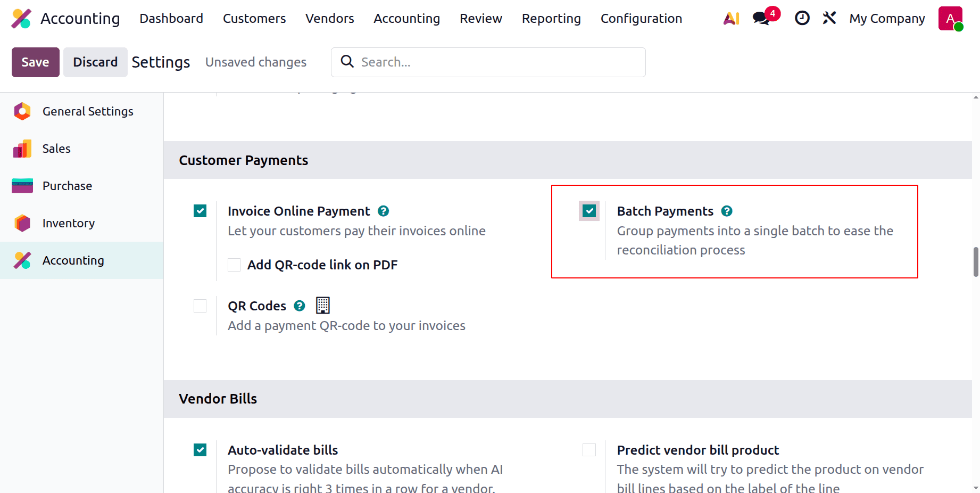The height and width of the screenshot is (493, 980).
Task: Click the Auto-validate bills label
Action: pyautogui.click(x=283, y=450)
